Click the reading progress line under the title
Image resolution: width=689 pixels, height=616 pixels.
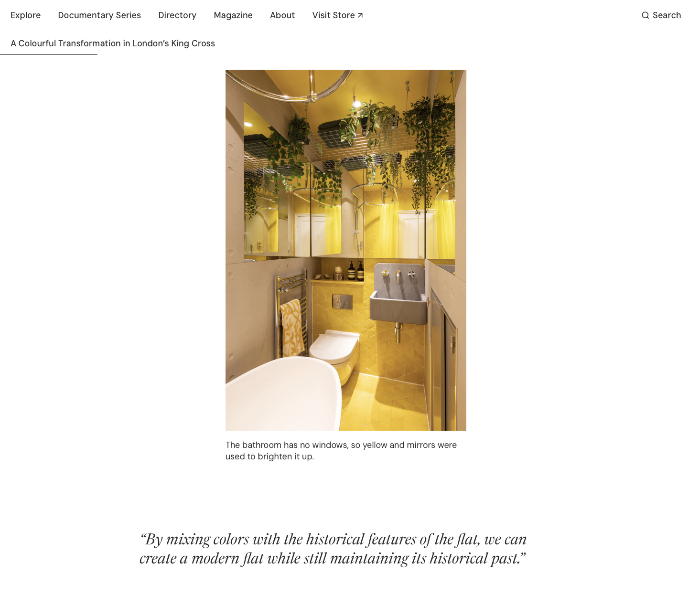(49, 54)
